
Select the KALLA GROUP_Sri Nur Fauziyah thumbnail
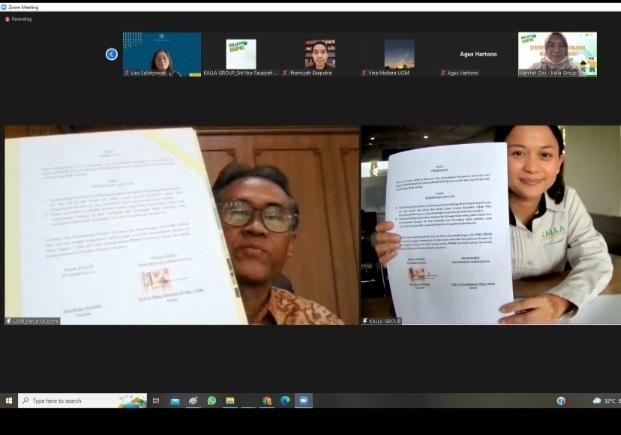[241, 54]
